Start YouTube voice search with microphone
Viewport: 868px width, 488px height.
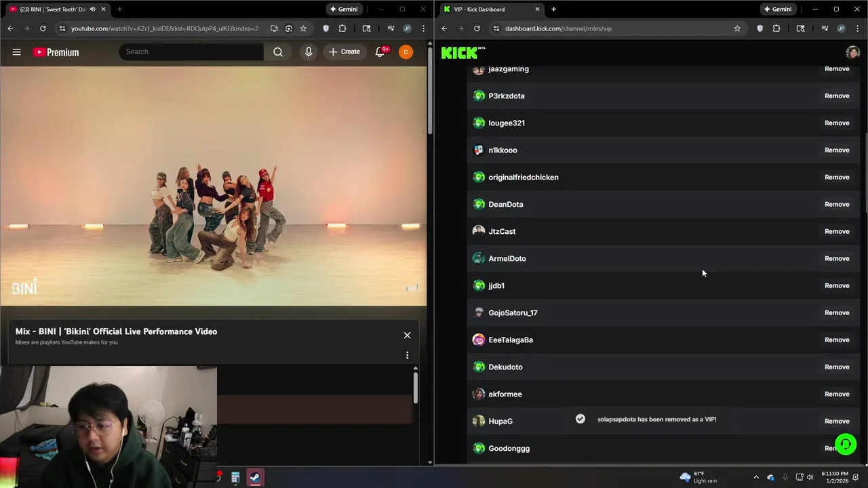[x=309, y=52]
